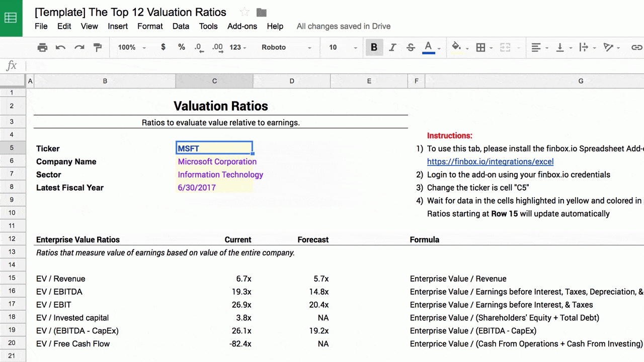Viewport: 644px width, 362px height.
Task: Format cell as currency
Action: point(163,47)
